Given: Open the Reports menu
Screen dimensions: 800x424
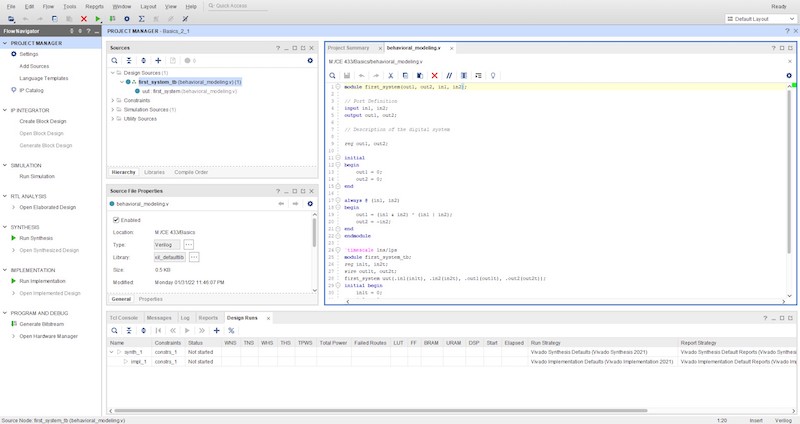Looking at the screenshot, I should (93, 6).
